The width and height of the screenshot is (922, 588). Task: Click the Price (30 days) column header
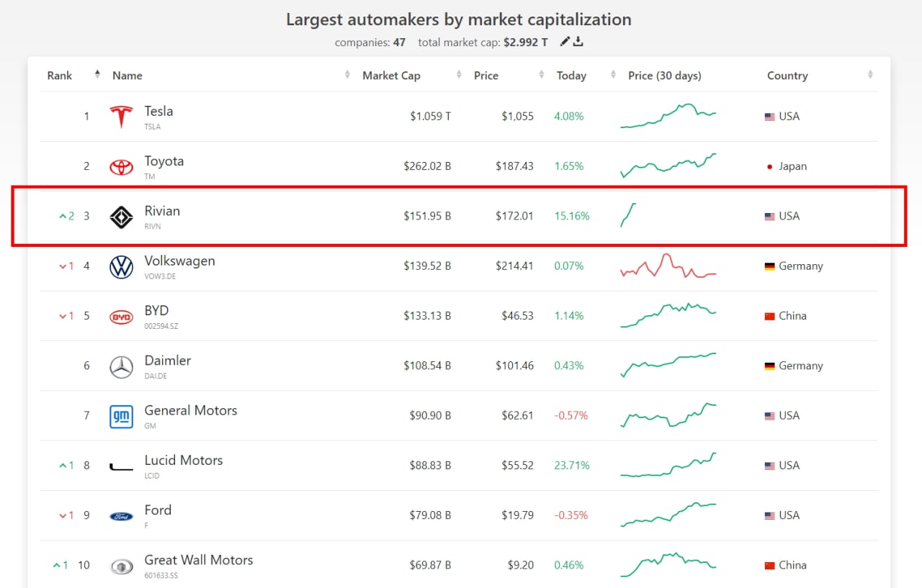pos(664,76)
